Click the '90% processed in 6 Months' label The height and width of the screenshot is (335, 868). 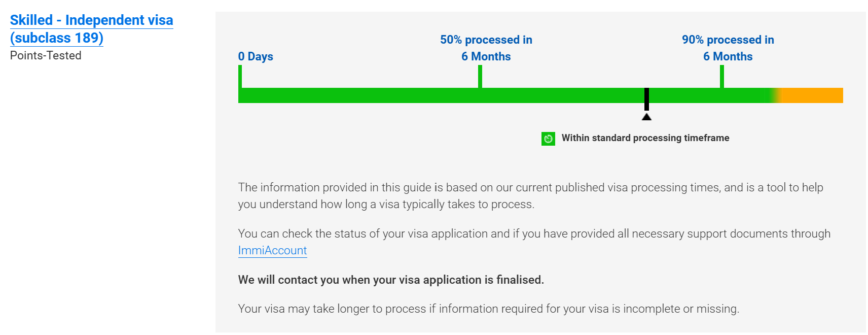point(728,48)
